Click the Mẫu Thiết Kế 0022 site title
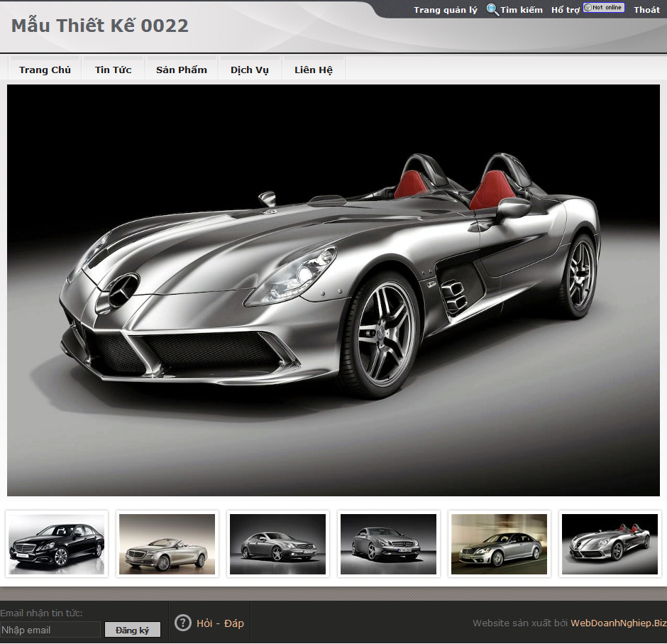667x644 pixels. (x=99, y=26)
